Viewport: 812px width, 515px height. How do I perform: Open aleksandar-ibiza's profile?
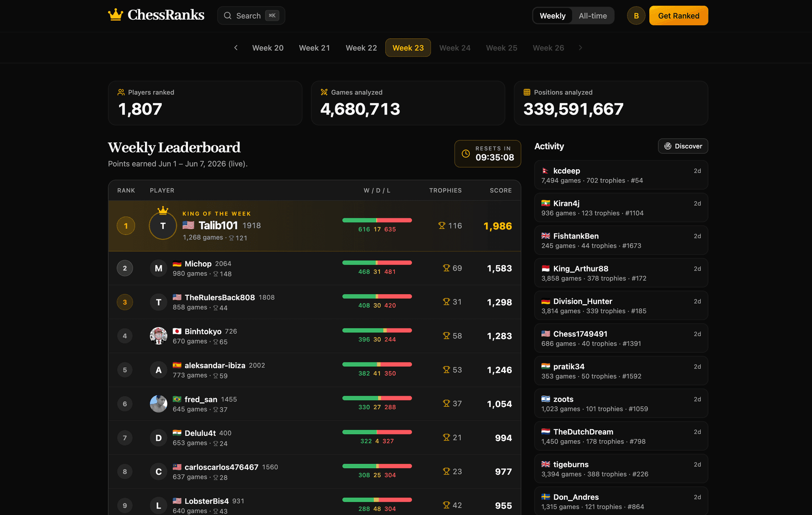(x=215, y=365)
